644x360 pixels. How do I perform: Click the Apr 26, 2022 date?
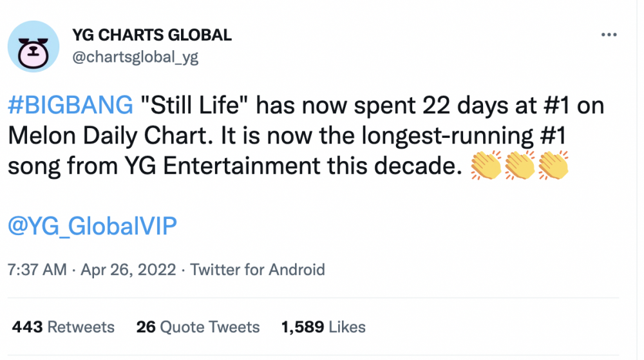click(128, 270)
